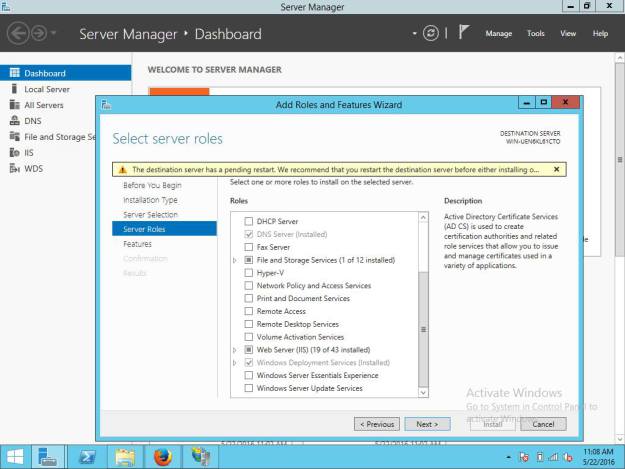This screenshot has height=469, width=625.
Task: Click the Server Manager title bar app icon
Action: tap(5, 6)
